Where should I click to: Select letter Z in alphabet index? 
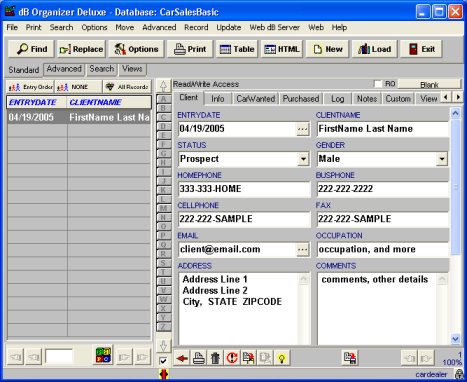click(x=163, y=326)
